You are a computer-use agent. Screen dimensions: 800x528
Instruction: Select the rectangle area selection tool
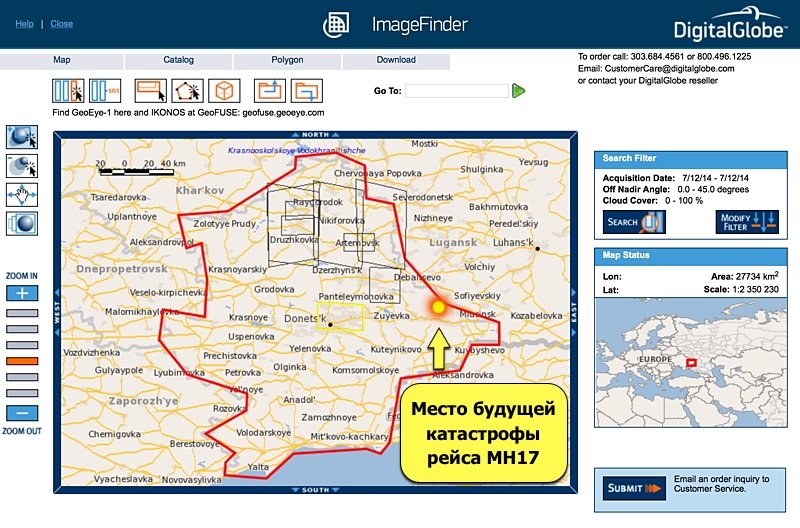tap(150, 91)
